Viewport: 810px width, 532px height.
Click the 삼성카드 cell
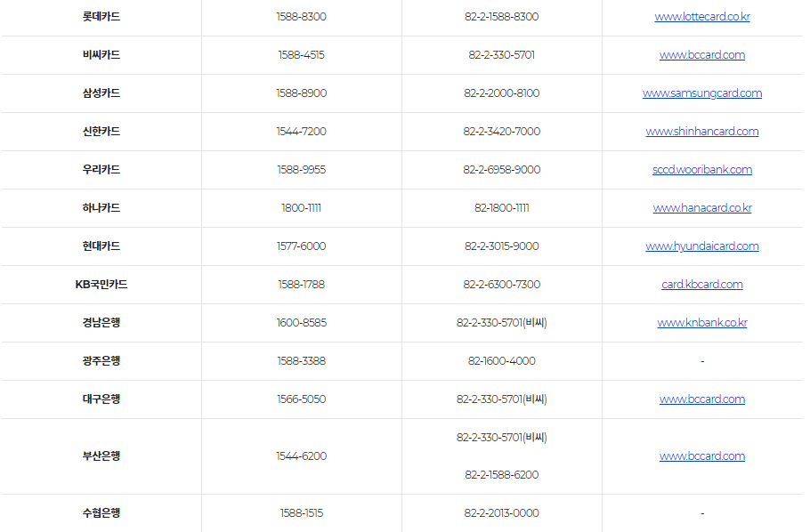coord(101,93)
